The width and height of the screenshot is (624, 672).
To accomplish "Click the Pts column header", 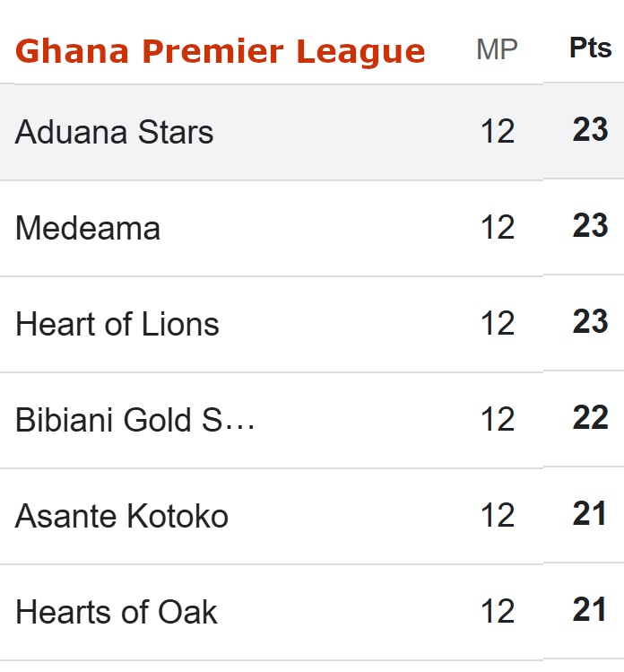I will point(590,48).
